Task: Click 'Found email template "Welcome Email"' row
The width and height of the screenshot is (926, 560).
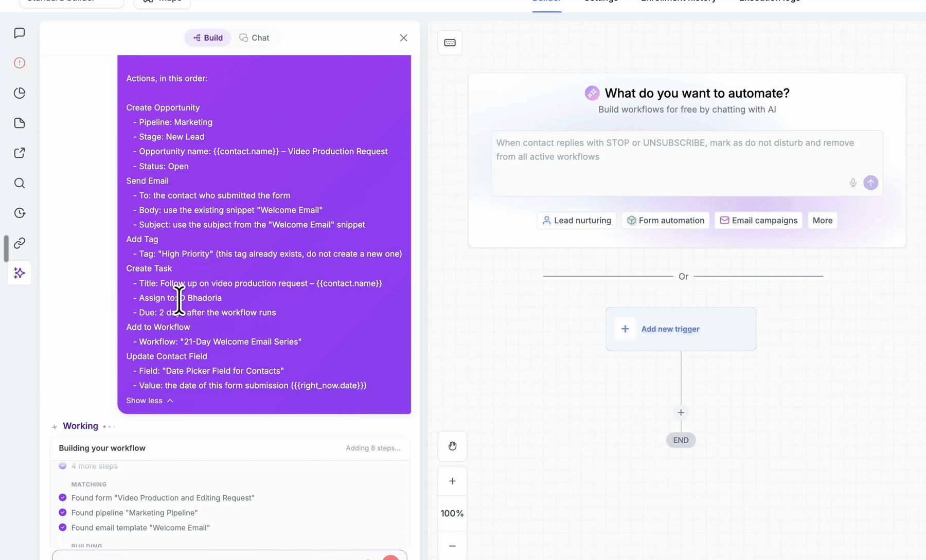Action: [x=140, y=528]
